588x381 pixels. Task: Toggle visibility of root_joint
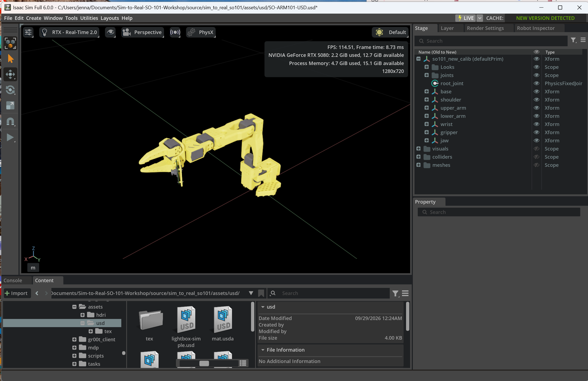pyautogui.click(x=537, y=84)
